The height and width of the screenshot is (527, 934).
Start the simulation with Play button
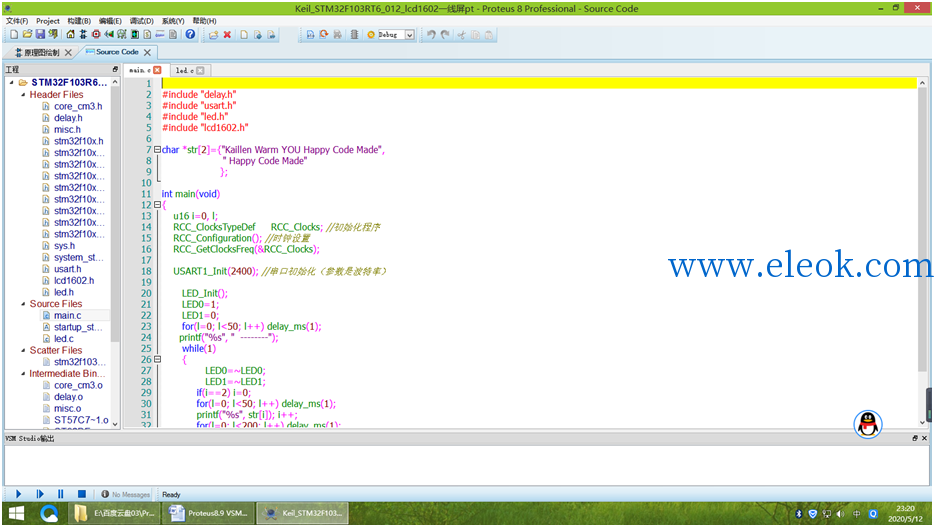coord(18,494)
